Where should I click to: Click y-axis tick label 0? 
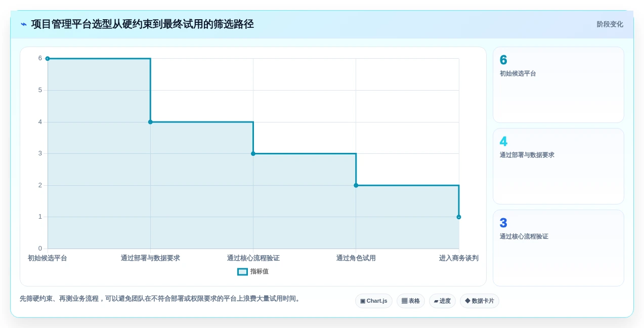(x=40, y=249)
